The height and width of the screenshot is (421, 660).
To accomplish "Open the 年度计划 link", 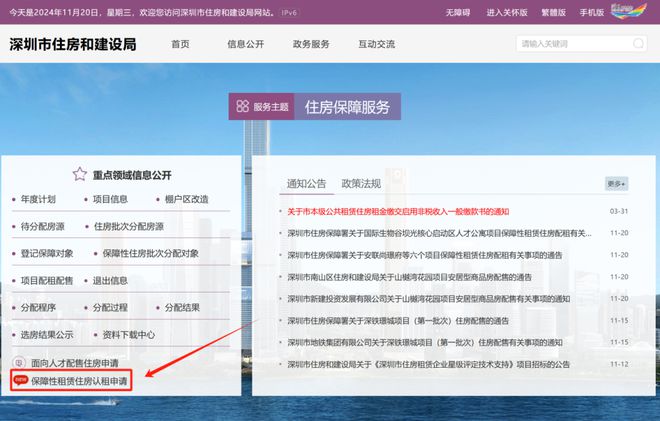I will [38, 199].
